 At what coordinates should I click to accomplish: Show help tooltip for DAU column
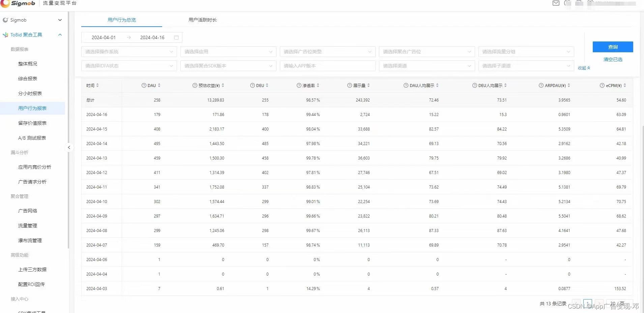144,85
